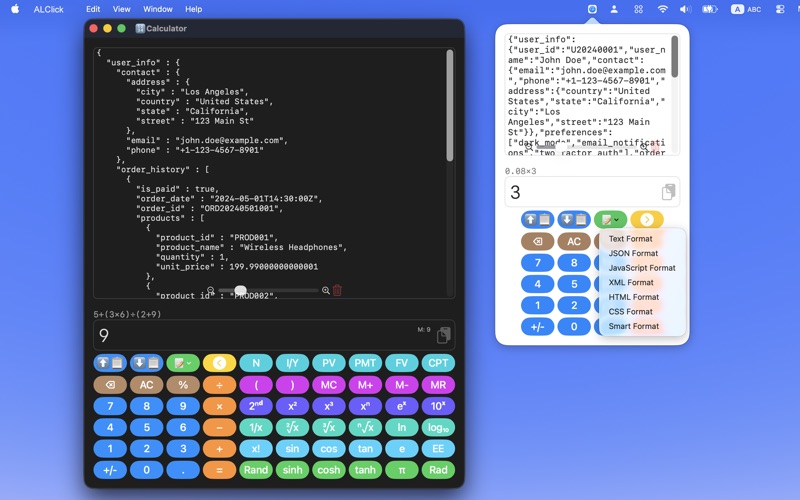This screenshot has height=500, width=800.
Task: Open the ALClick application menu
Action: tap(48, 9)
